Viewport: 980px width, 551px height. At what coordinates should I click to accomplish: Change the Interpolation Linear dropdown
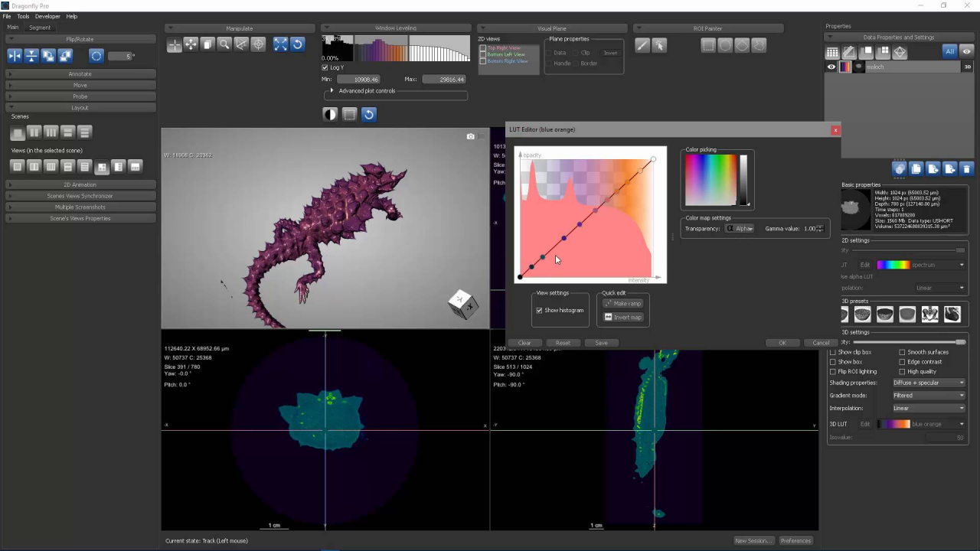tap(929, 408)
